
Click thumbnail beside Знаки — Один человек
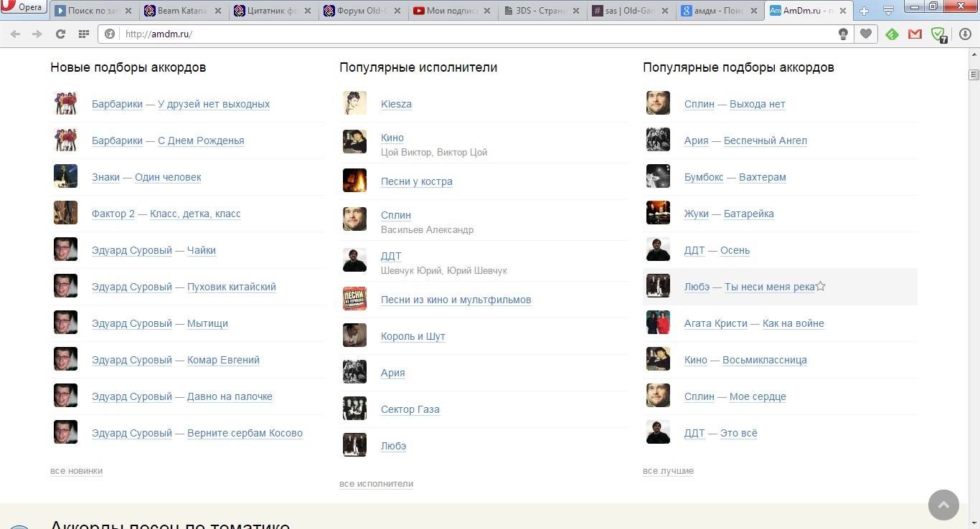[x=65, y=176]
